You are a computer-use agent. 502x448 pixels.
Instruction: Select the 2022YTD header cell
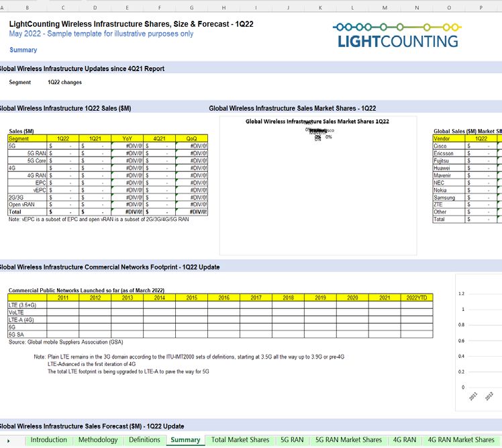pyautogui.click(x=417, y=298)
